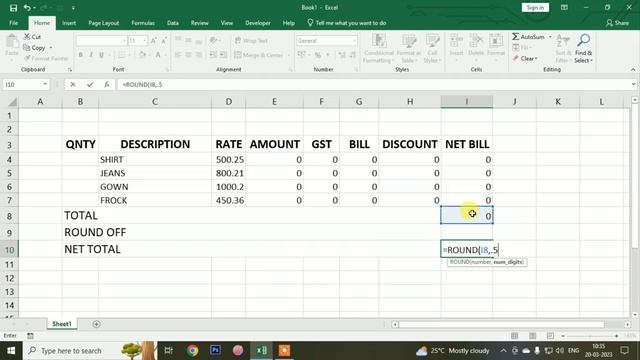Switch to the Formulas tab

pos(143,23)
